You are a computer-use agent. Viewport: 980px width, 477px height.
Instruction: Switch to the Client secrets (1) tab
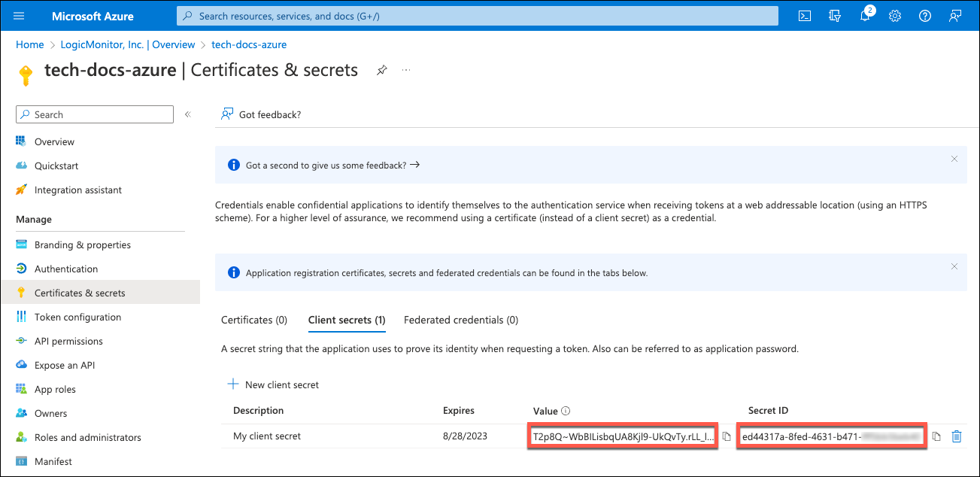click(347, 320)
